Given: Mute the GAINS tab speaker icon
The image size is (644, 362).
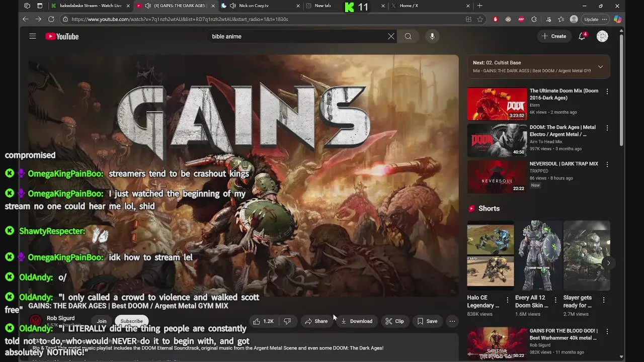Looking at the screenshot, I should (147, 6).
